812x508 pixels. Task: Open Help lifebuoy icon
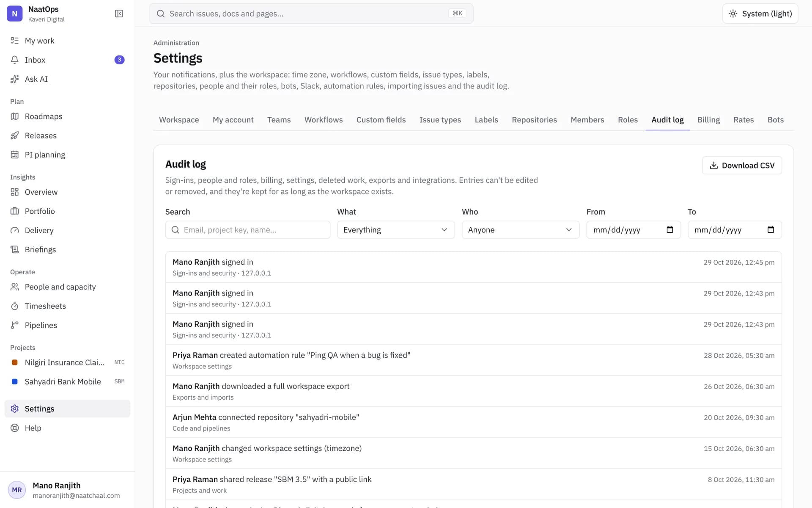[15, 428]
